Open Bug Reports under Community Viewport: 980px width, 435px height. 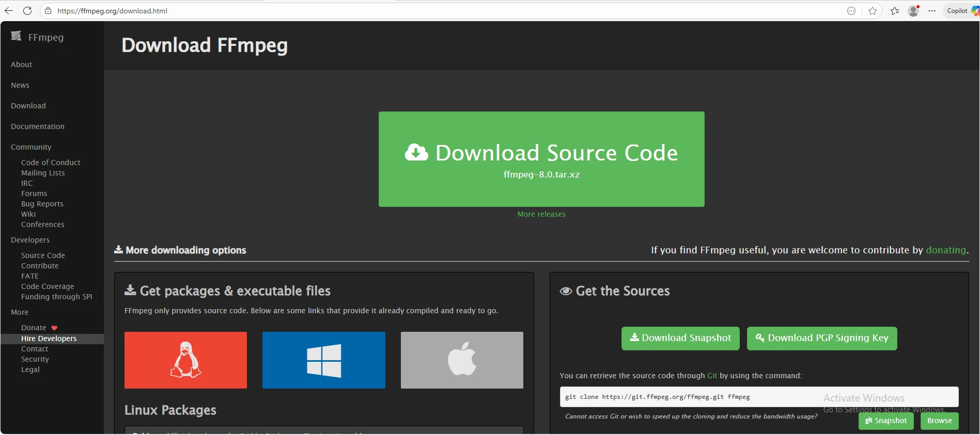click(x=42, y=204)
